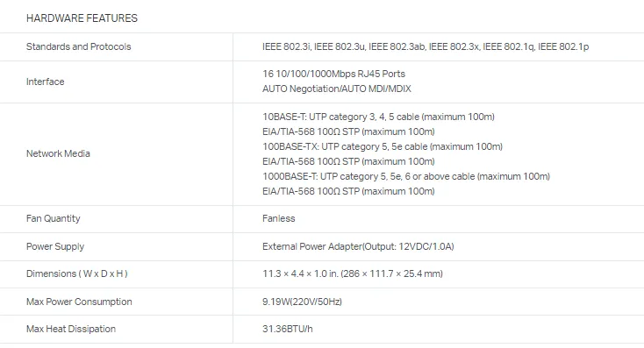644x348 pixels.
Task: Select the Max Power Consumption label
Action: [x=79, y=302]
